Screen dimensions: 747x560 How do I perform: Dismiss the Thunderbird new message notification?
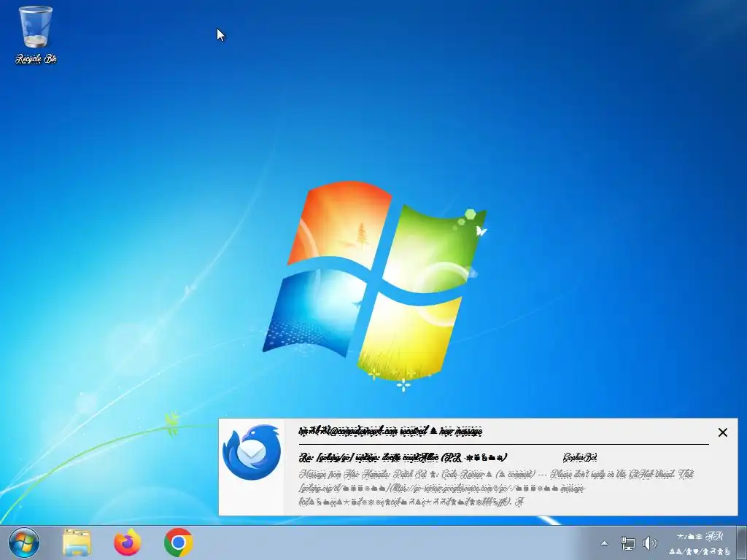[x=722, y=432]
